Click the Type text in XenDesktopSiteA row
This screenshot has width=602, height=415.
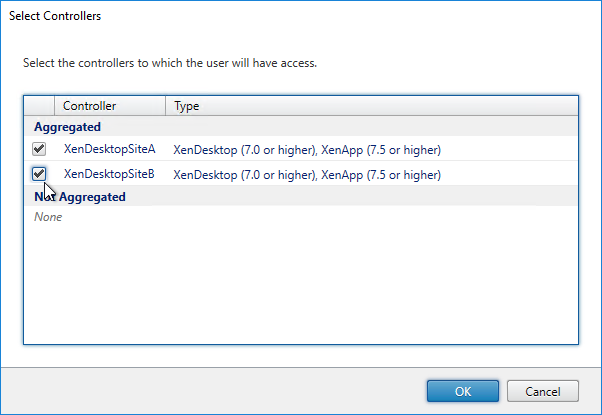(x=307, y=150)
